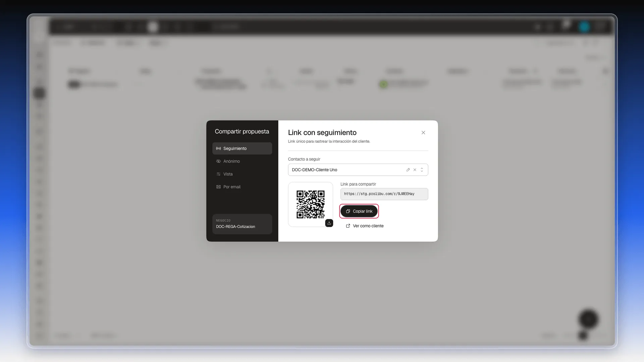Image resolution: width=644 pixels, height=362 pixels.
Task: Click the broadcast icon beside Seguimiento
Action: tap(218, 148)
